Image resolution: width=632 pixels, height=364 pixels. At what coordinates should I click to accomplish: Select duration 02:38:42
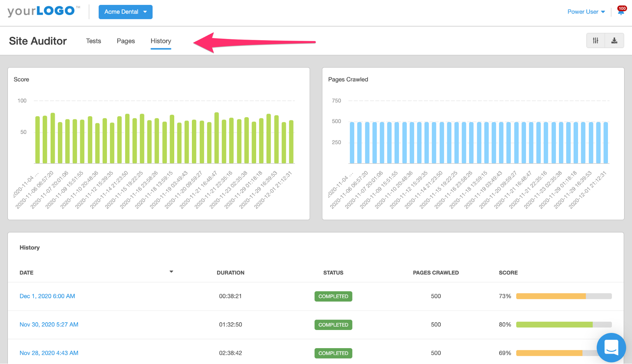point(230,353)
